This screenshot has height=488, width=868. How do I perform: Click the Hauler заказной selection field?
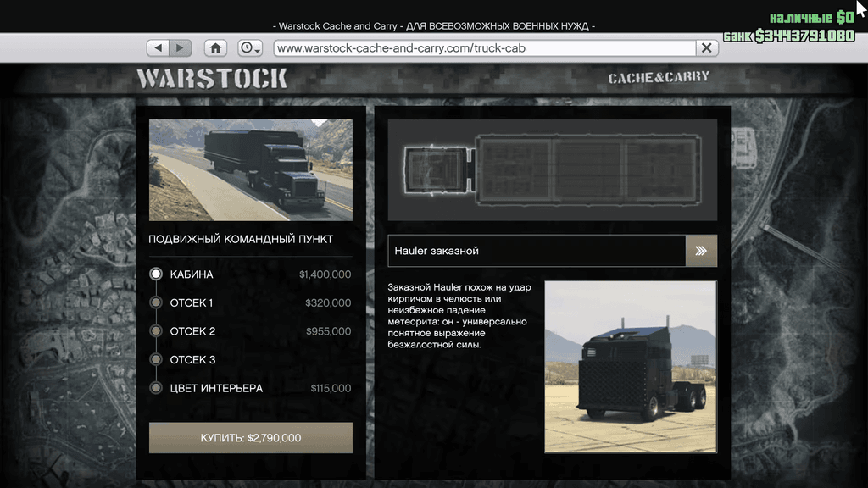point(537,251)
